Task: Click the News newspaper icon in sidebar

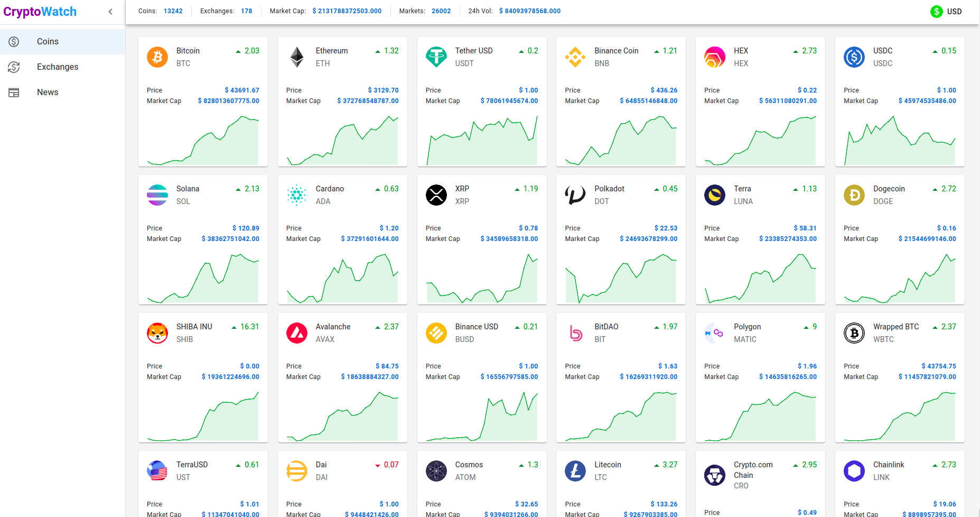Action: pos(14,93)
